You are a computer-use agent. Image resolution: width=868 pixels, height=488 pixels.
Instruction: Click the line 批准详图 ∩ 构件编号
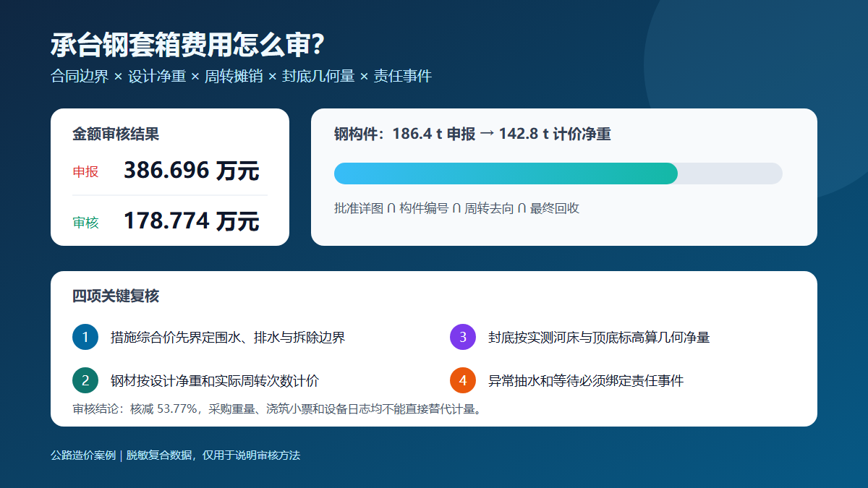click(x=456, y=208)
